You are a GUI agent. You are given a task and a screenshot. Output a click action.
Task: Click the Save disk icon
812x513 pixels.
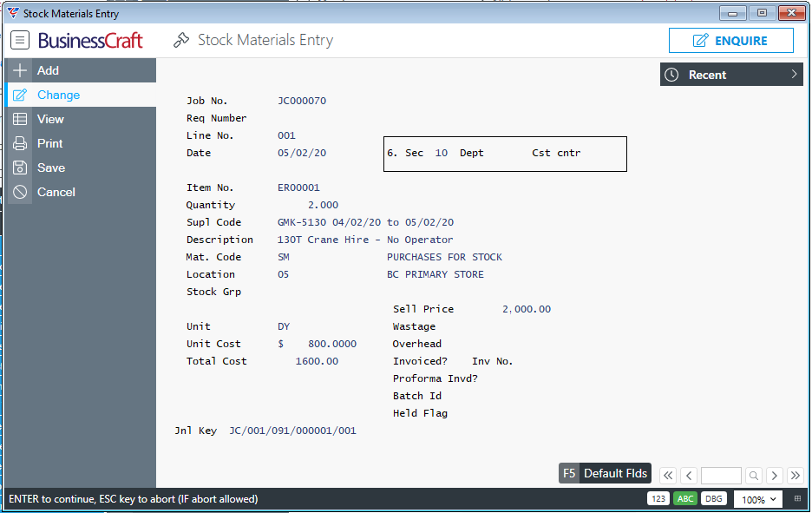coord(20,168)
